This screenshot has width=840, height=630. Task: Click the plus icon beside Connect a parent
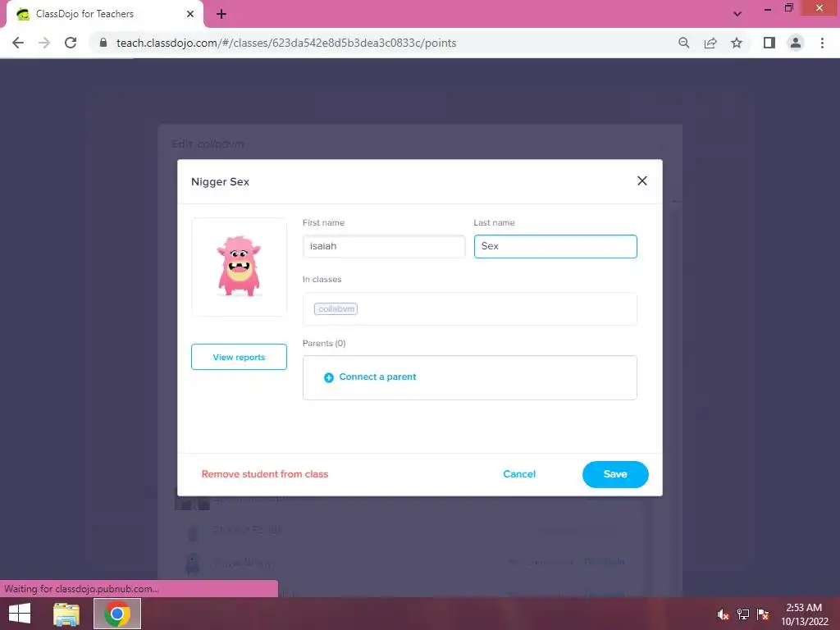pyautogui.click(x=329, y=377)
